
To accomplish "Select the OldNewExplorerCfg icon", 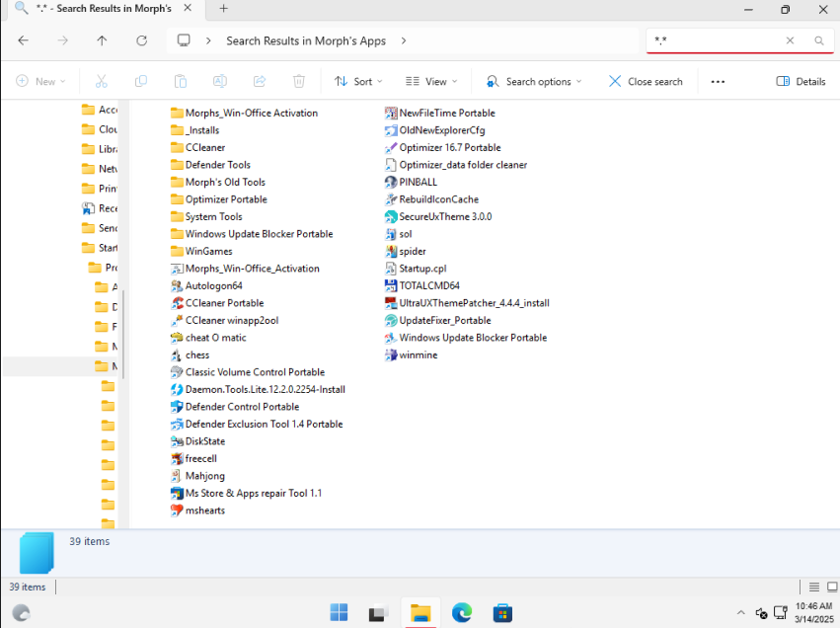I will pyautogui.click(x=391, y=130).
